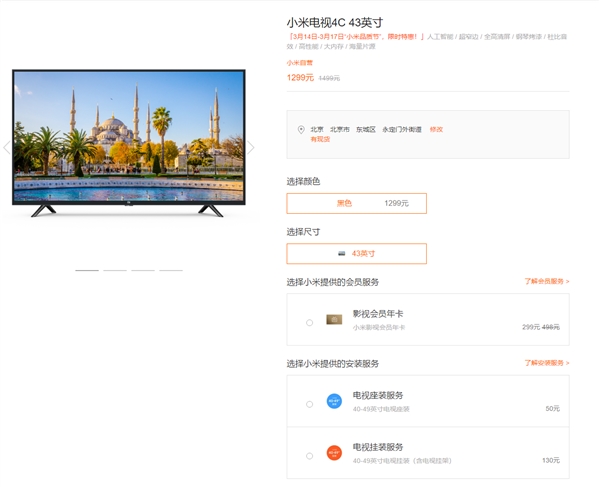
Task: Click the 电视座装服务 title text
Action: (378, 395)
